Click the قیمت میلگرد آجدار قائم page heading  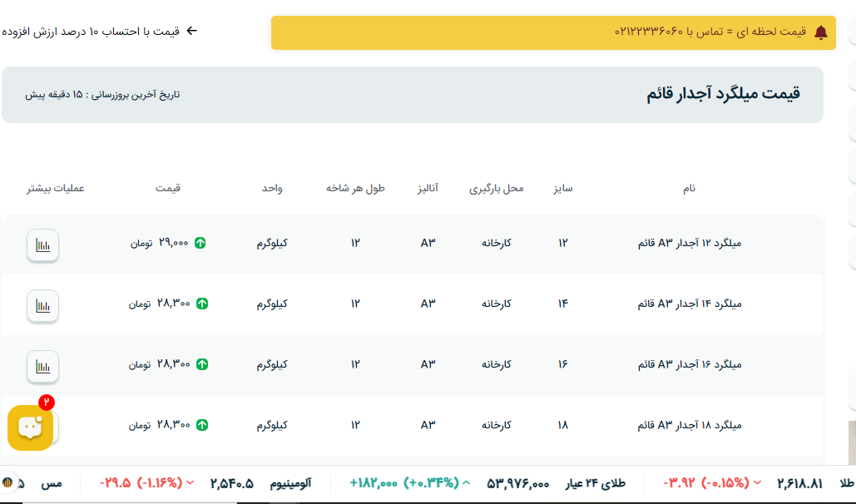click(x=723, y=94)
